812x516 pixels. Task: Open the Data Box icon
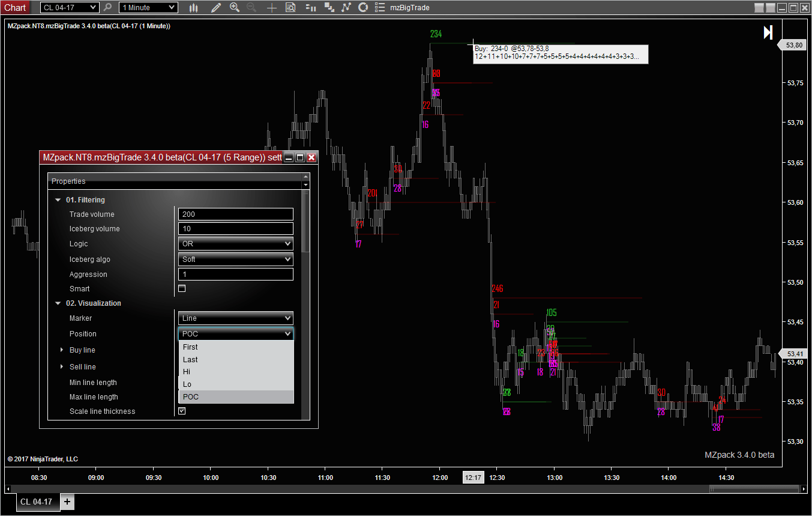[x=290, y=7]
